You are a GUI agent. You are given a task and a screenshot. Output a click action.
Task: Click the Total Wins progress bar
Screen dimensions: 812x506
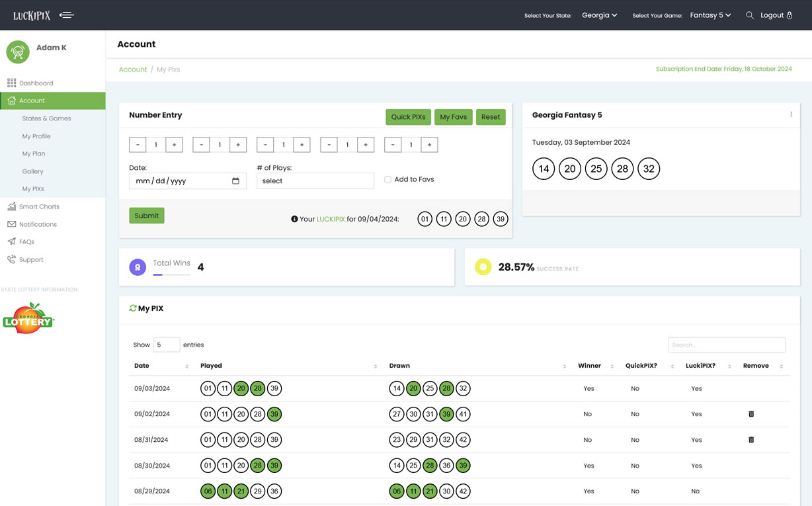(171, 274)
